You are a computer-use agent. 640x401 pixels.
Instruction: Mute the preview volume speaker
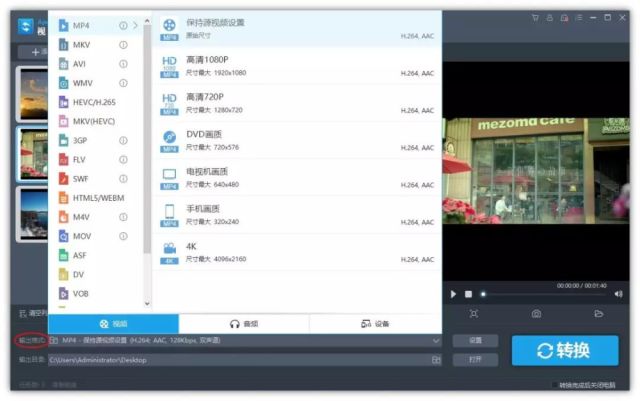pyautogui.click(x=618, y=294)
